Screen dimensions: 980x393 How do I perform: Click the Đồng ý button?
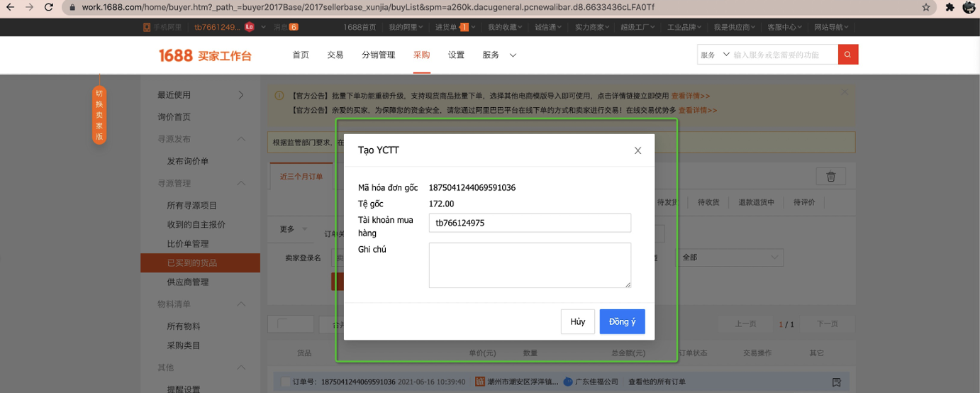[x=622, y=321]
